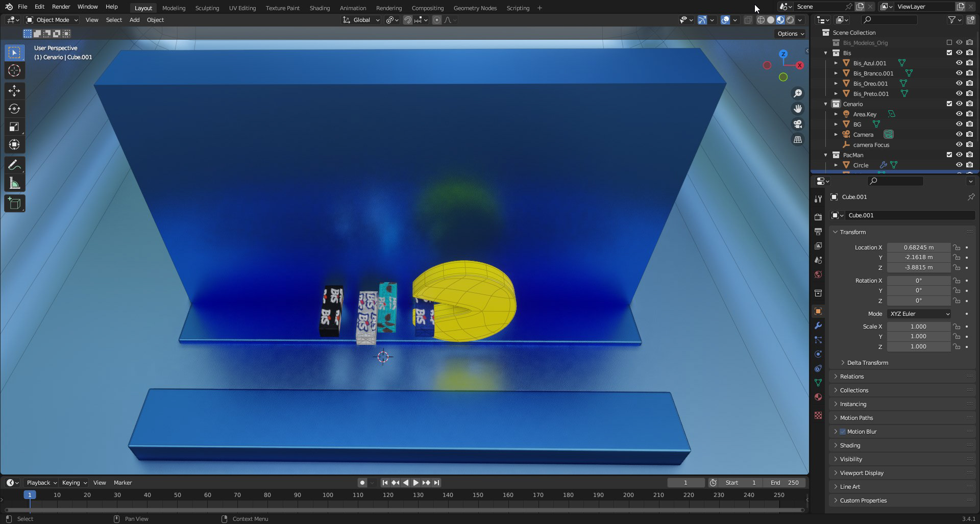Click the Location Z value field

click(918, 267)
